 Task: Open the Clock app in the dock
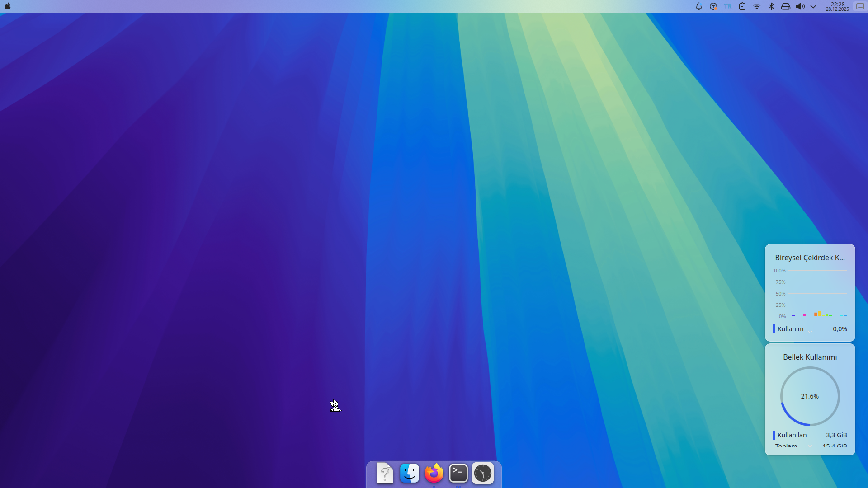coord(483,473)
